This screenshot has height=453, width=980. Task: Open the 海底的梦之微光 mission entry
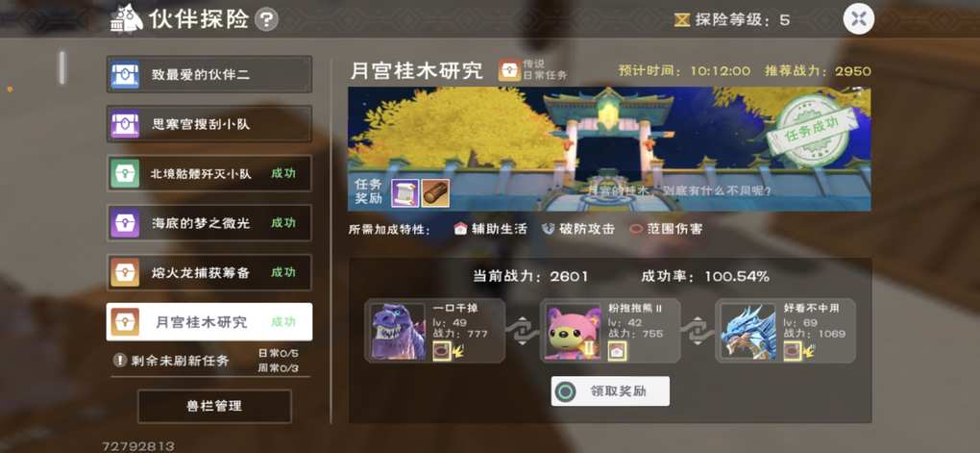(208, 223)
